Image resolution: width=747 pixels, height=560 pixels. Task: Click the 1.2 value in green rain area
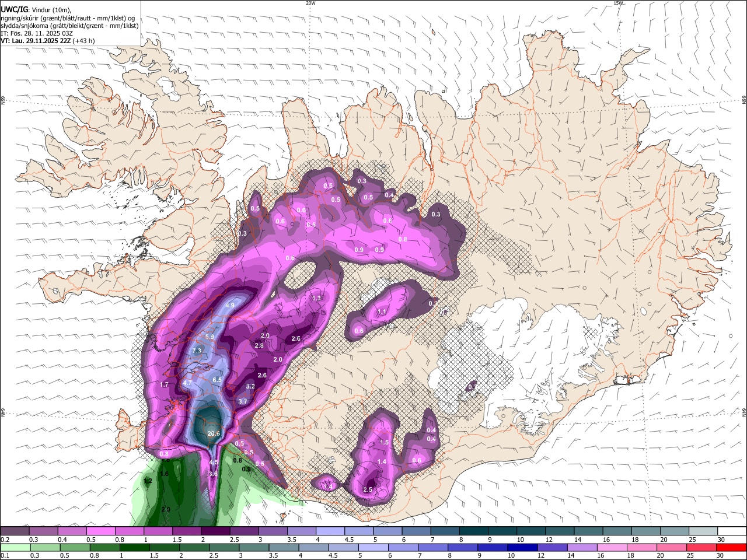pyautogui.click(x=148, y=481)
